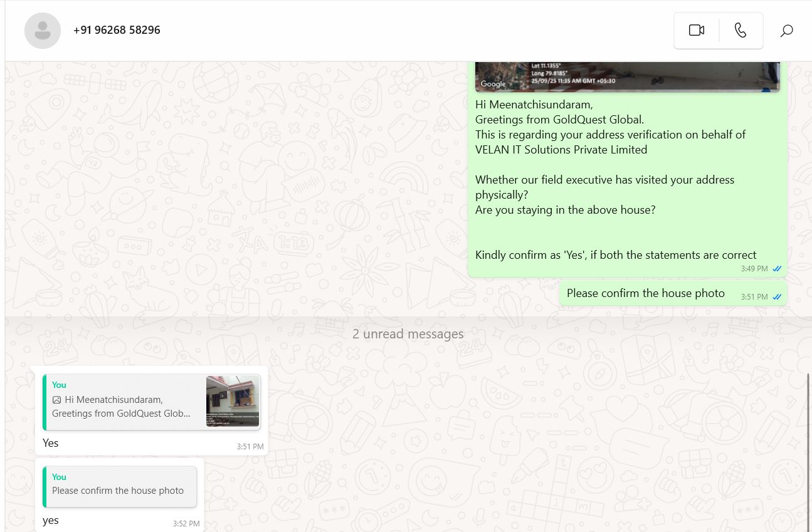Jump to quoted 'Please confirm the house photo' reply
812x532 pixels.
click(120, 486)
